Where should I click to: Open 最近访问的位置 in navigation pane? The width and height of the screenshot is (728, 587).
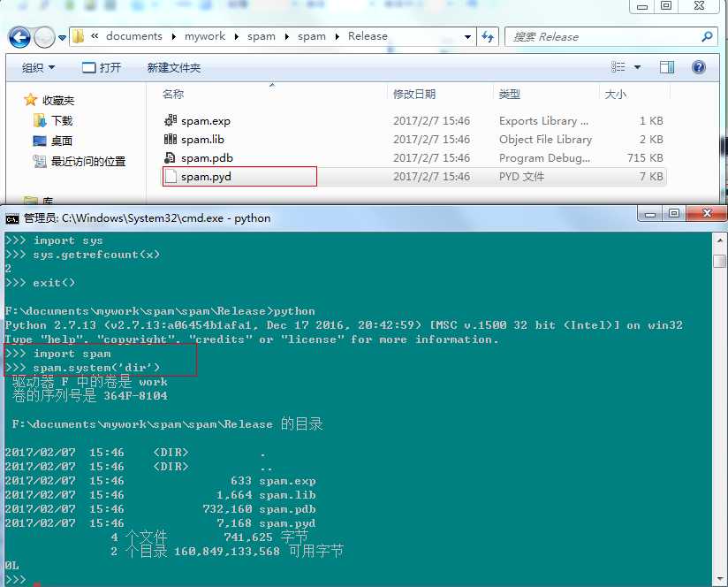coord(88,162)
